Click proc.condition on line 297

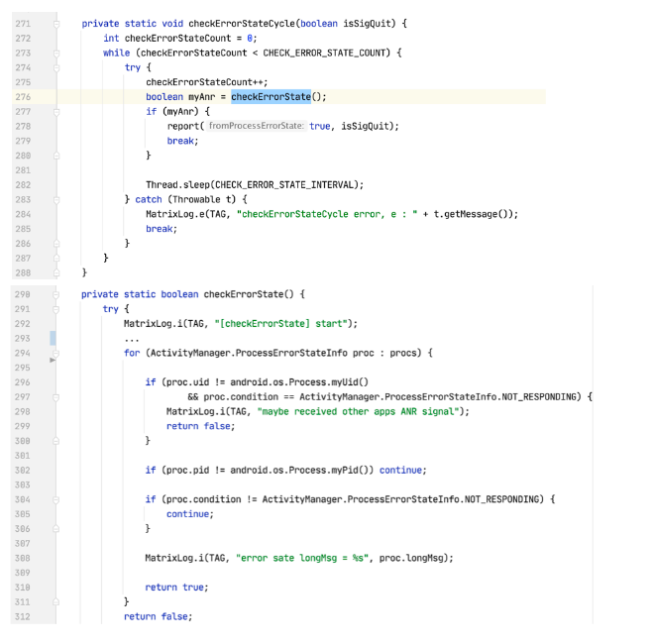241,397
